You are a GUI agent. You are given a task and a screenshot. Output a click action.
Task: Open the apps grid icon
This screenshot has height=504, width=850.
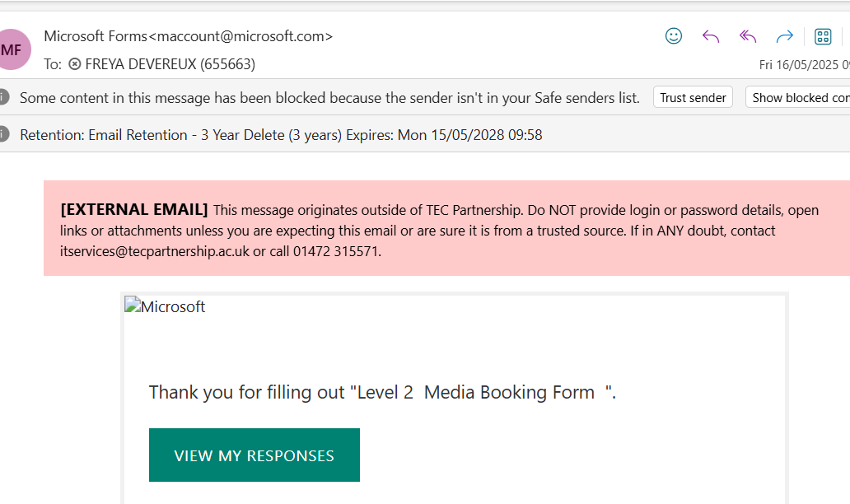(x=823, y=36)
